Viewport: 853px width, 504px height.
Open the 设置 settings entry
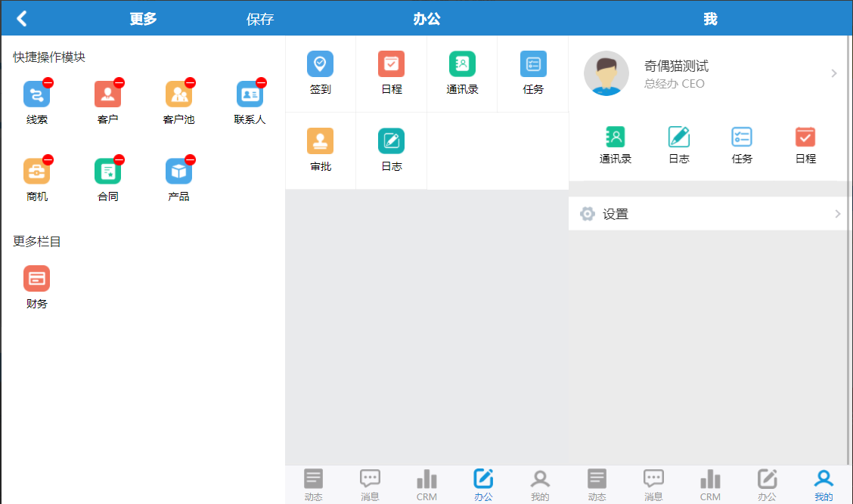[x=616, y=214]
